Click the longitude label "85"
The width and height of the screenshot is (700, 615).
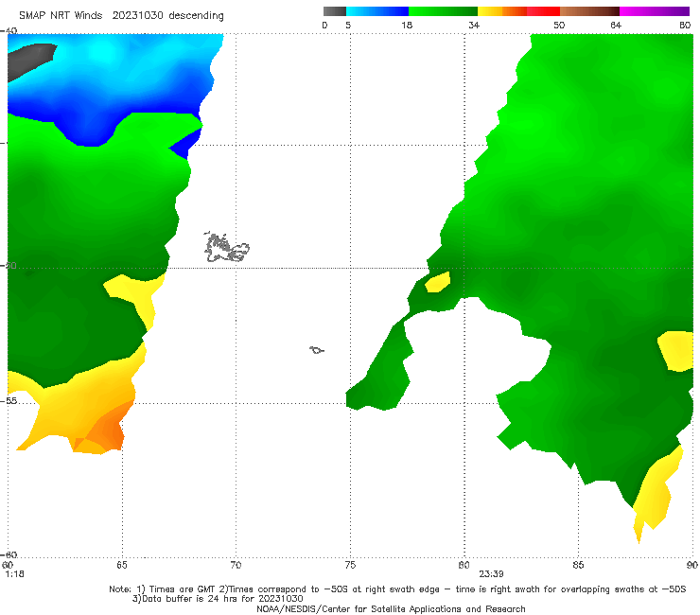point(578,566)
